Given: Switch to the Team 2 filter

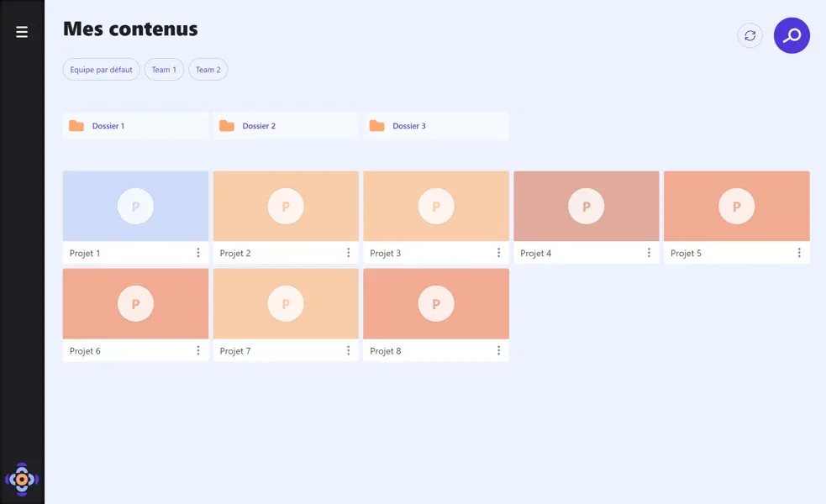Looking at the screenshot, I should [208, 70].
